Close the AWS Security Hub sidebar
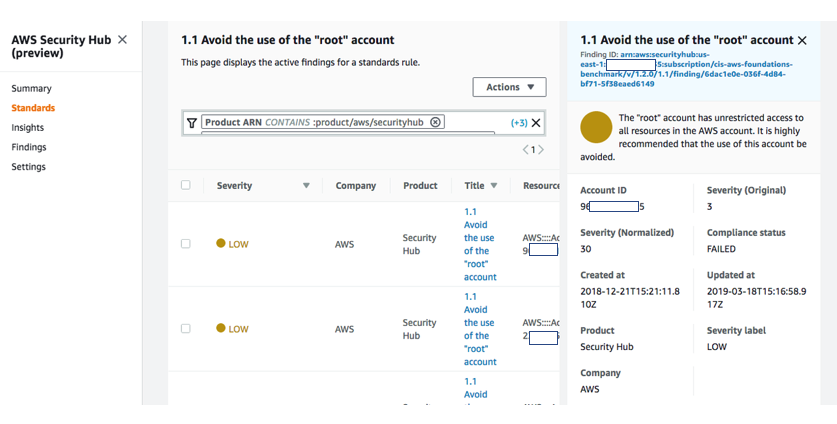 [x=122, y=40]
